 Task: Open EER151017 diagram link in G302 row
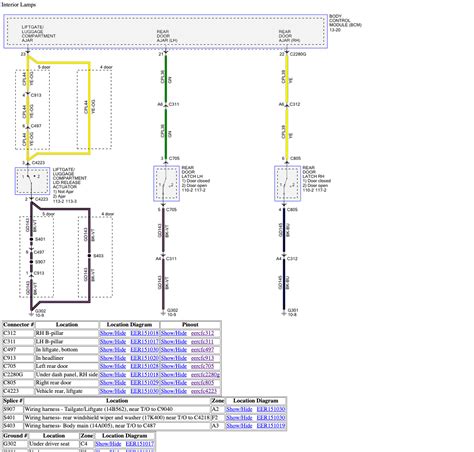pos(140,444)
